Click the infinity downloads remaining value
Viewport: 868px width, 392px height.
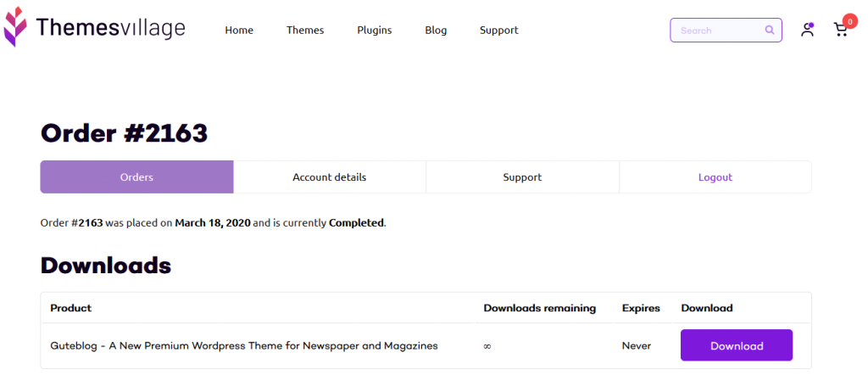pyautogui.click(x=487, y=346)
